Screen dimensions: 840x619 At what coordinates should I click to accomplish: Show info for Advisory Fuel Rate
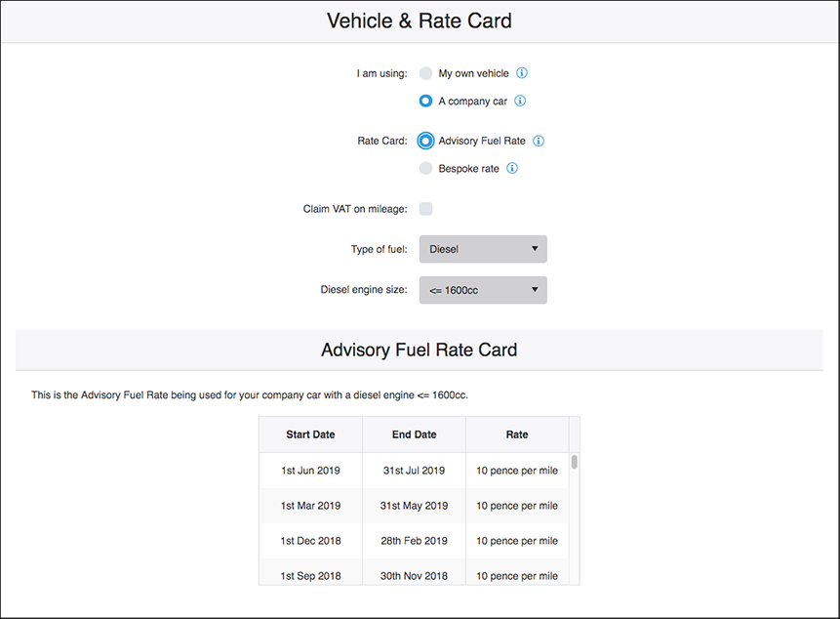coord(539,141)
